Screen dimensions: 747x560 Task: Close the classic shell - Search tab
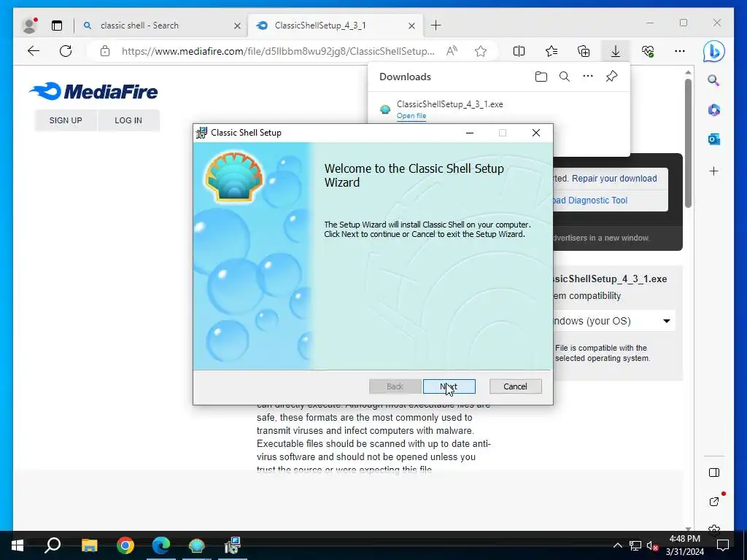237,26
